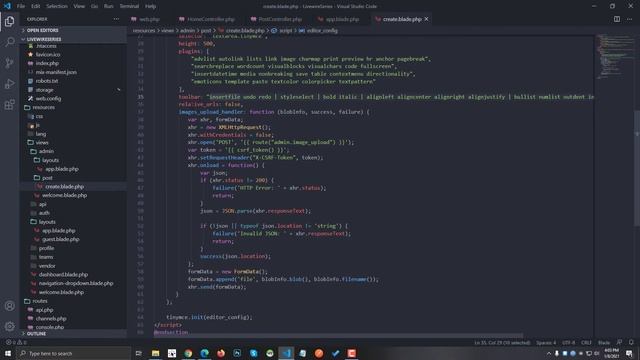Click the VS Code logo icon
This screenshot has height=360, width=640.
(x=7, y=6)
